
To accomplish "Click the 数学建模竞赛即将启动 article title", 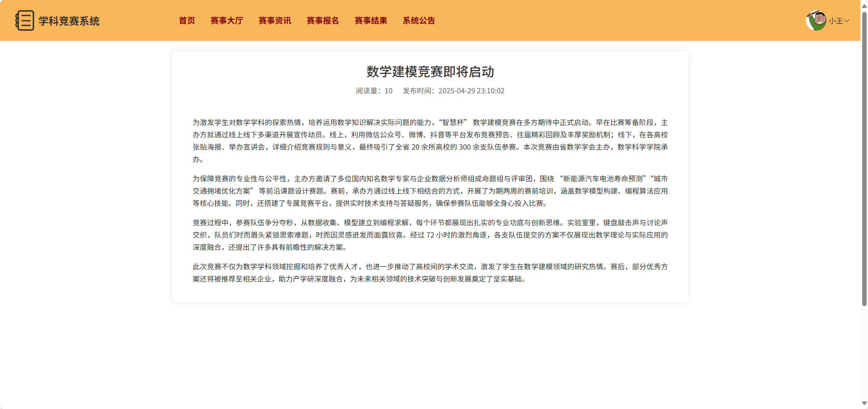I will tap(430, 72).
